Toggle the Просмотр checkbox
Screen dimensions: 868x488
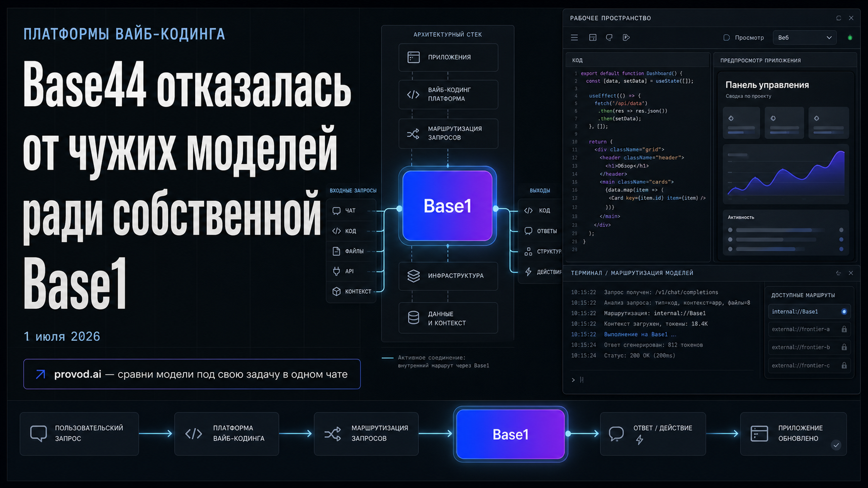[726, 38]
